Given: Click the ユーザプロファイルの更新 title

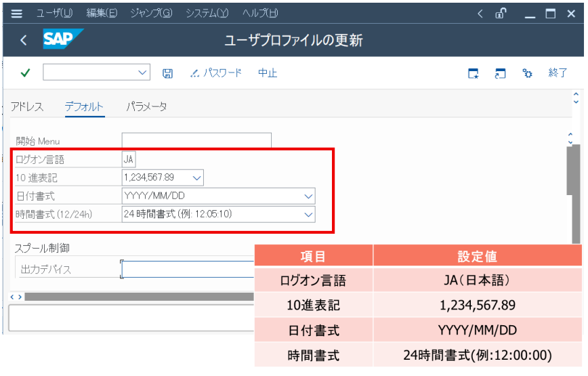Looking at the screenshot, I should click(293, 40).
